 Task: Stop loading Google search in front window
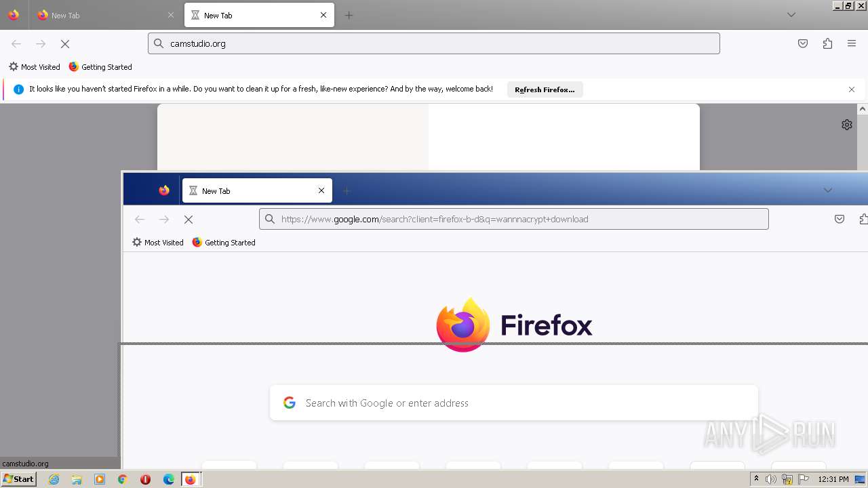189,219
